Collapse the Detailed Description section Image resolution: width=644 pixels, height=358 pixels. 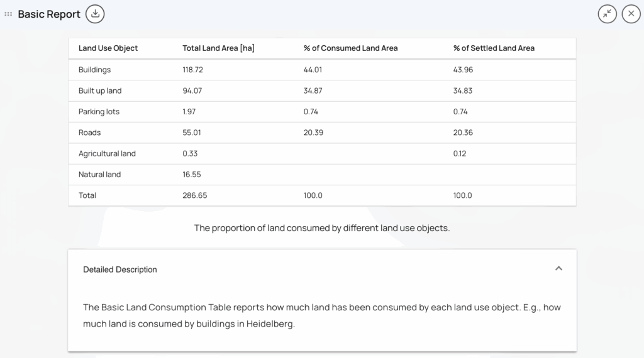pos(558,269)
